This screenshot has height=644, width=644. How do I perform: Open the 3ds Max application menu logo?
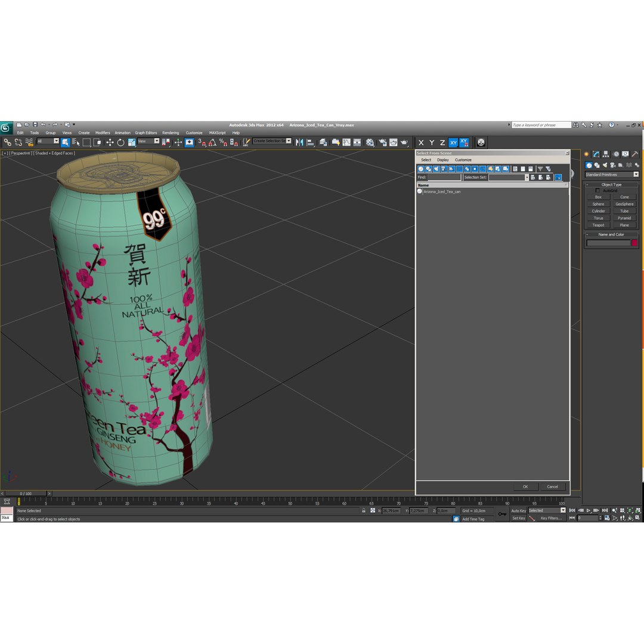click(x=6, y=128)
